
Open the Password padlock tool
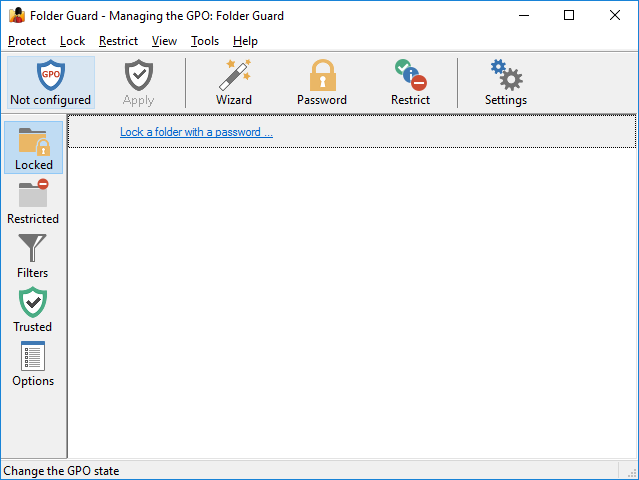(322, 82)
